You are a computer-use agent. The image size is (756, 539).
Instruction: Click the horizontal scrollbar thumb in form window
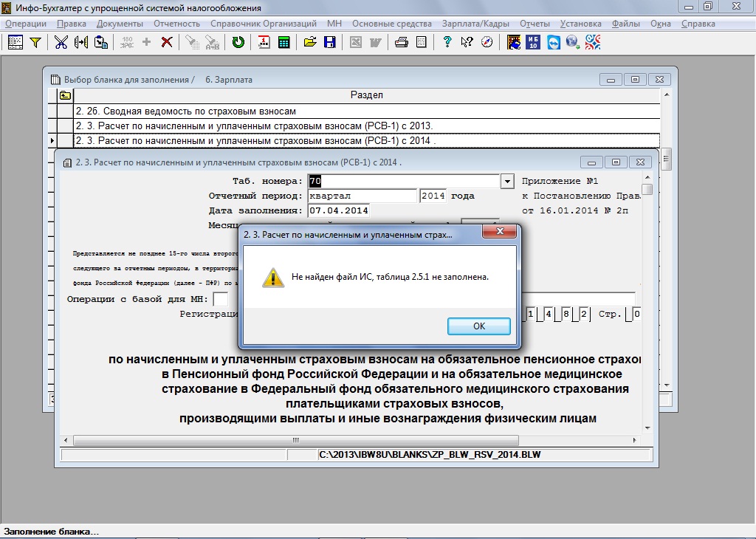[295, 440]
